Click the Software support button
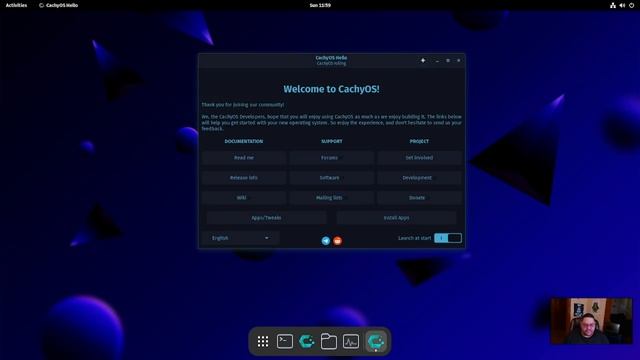 [x=331, y=178]
